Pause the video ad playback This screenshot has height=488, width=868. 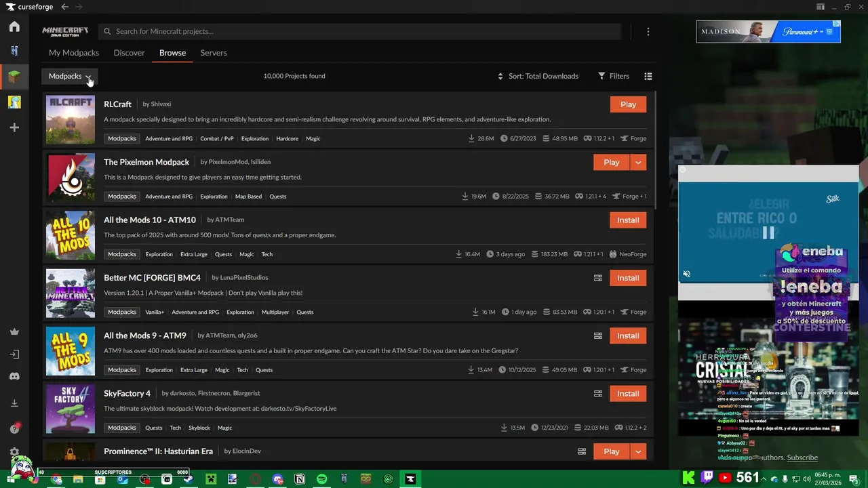tap(768, 233)
